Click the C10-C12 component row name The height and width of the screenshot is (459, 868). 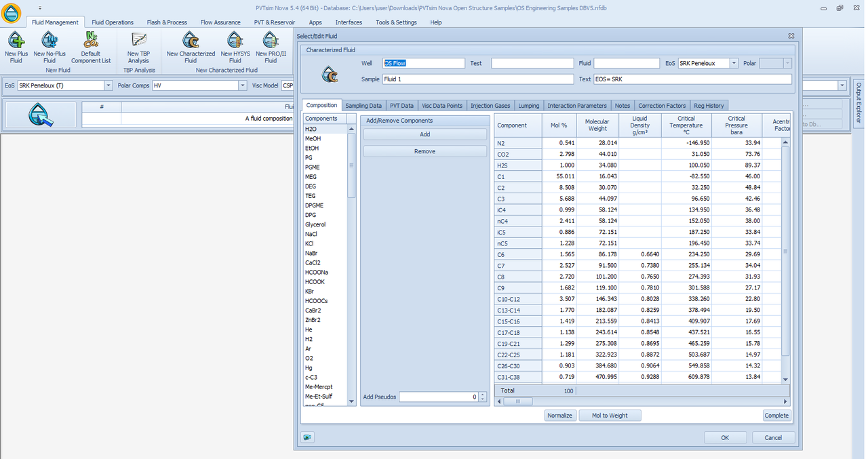pyautogui.click(x=518, y=299)
